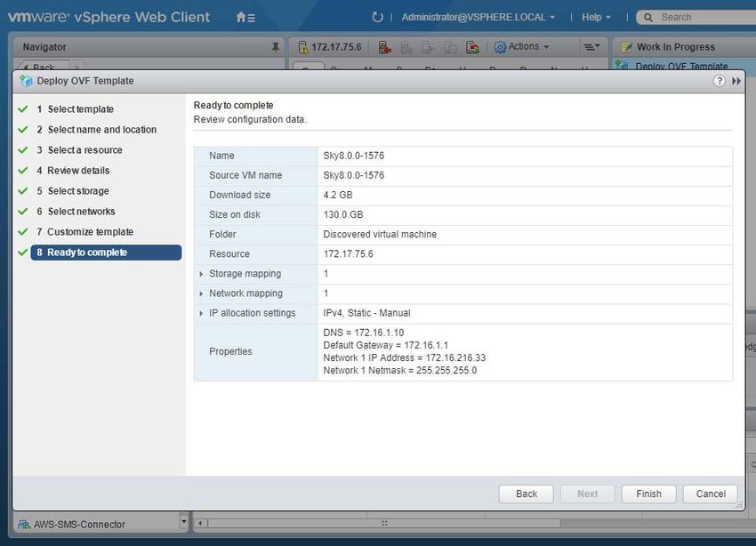Viewport: 756px width, 546px height.
Task: Open the Administrator@VSPHERE.LOCAL user dropdown
Action: tap(478, 17)
